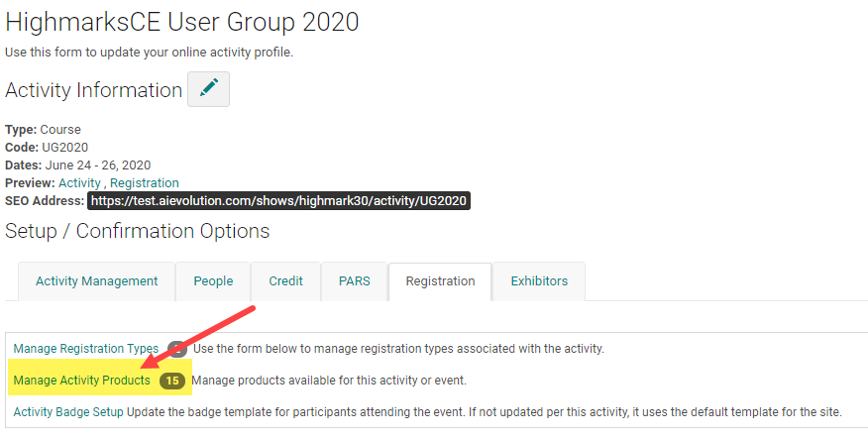The width and height of the screenshot is (868, 439).
Task: Open the Activity Badge Setup link
Action: click(x=68, y=411)
